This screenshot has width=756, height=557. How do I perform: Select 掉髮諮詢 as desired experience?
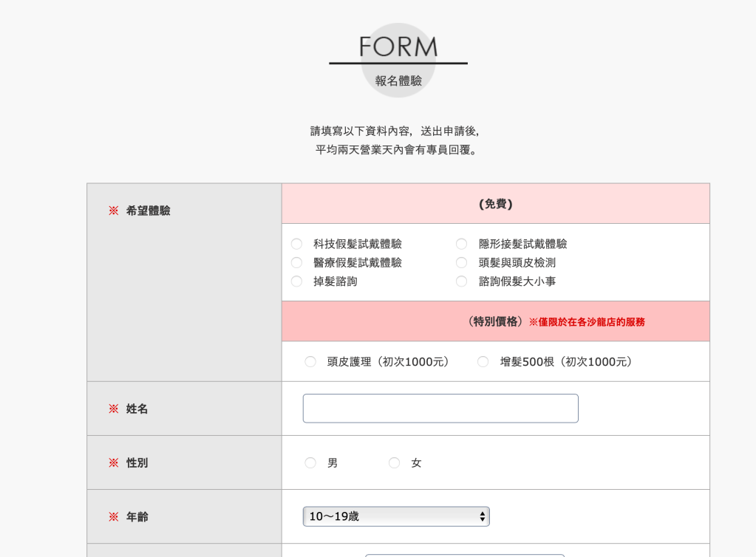tap(296, 281)
